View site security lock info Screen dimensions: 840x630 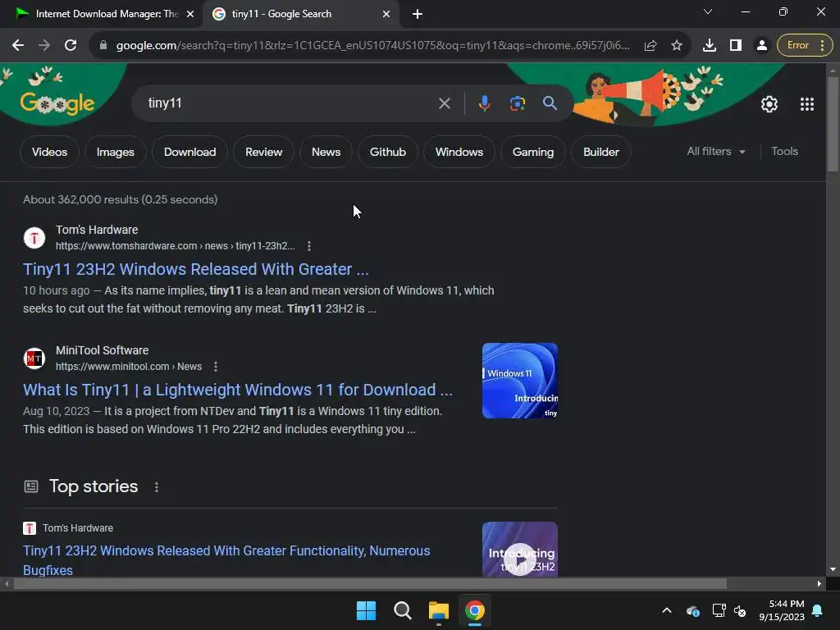pos(103,45)
